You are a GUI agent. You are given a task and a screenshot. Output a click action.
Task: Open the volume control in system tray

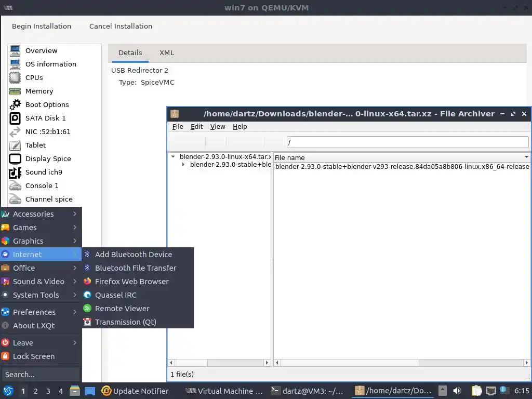click(x=457, y=391)
